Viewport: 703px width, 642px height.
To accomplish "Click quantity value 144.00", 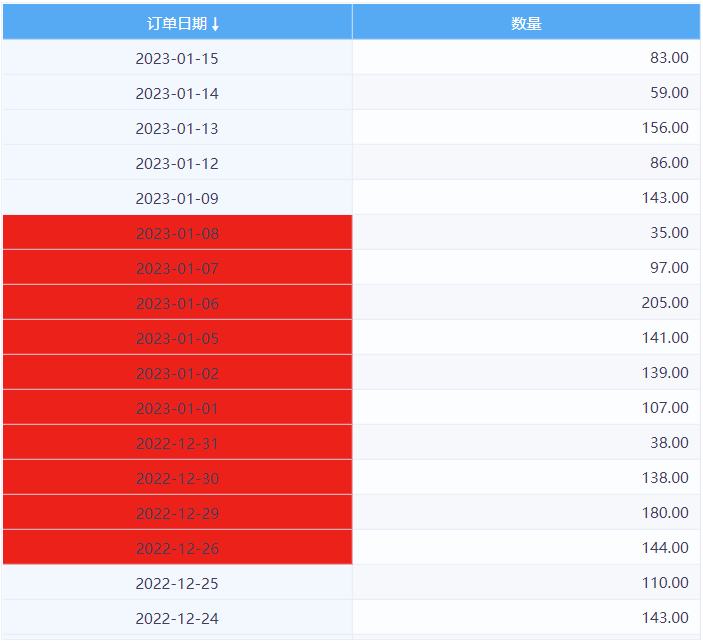I will pos(665,547).
